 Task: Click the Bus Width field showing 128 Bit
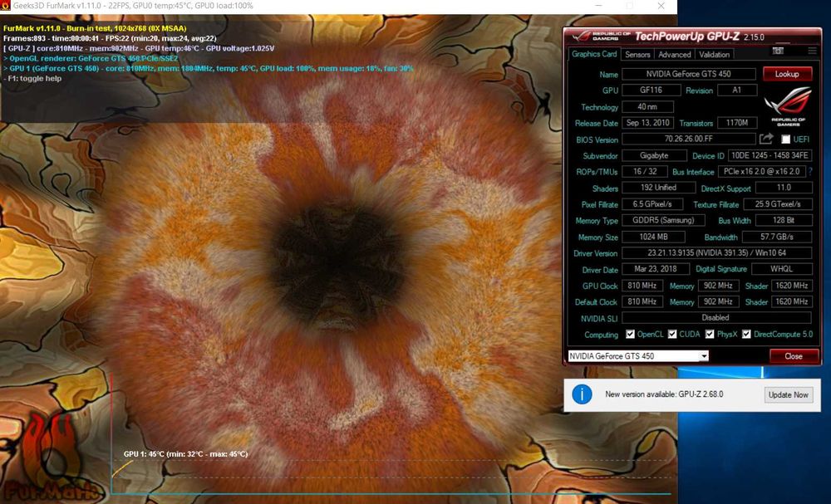[x=784, y=220]
